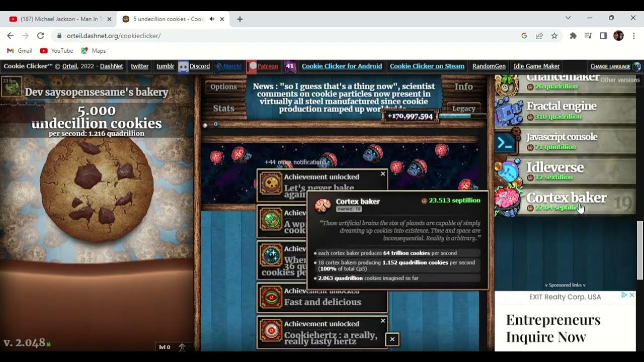Click the Legacy ascend button
Viewport: 644px width, 362px height.
click(463, 108)
